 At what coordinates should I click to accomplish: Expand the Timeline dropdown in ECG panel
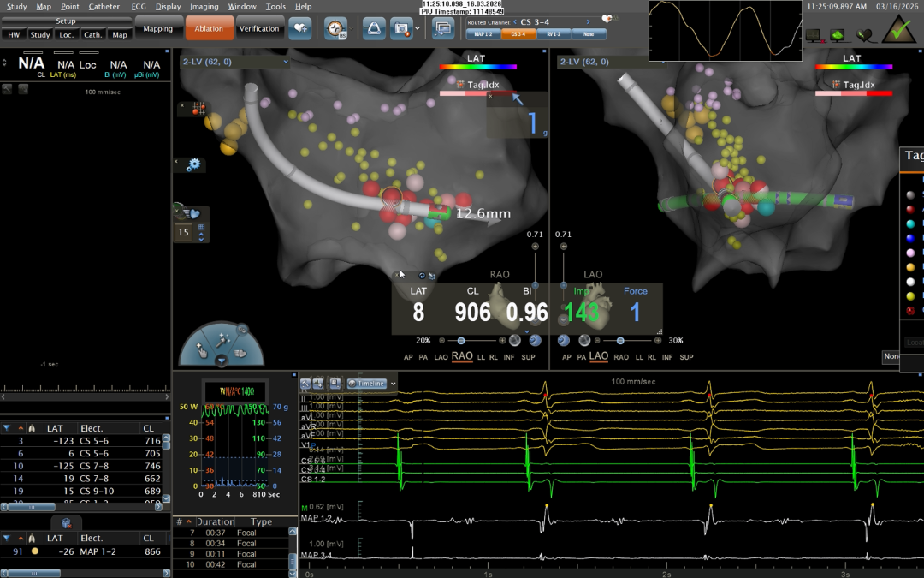(x=393, y=384)
